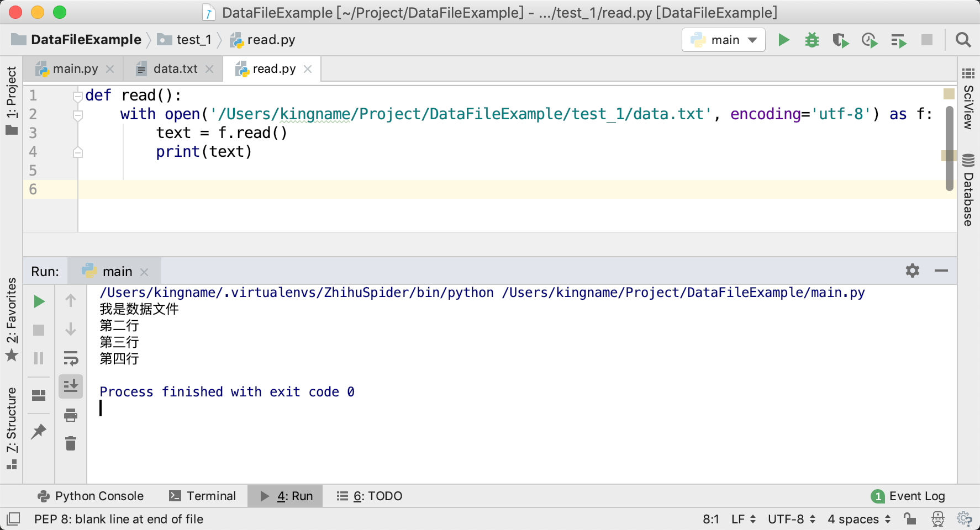Open the UTF-8 file encoding selector

coord(791,519)
